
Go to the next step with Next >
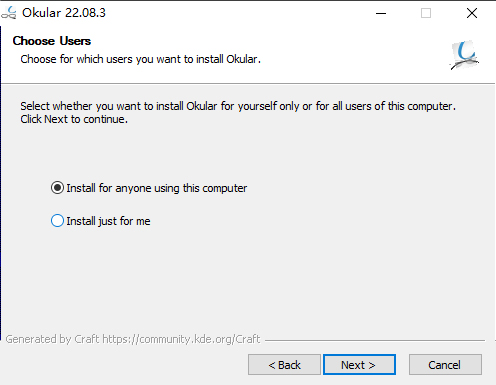(x=359, y=365)
